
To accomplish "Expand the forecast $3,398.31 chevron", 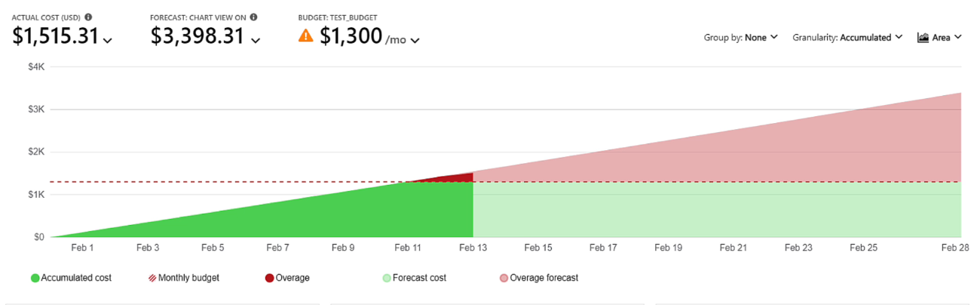I will pyautogui.click(x=256, y=40).
